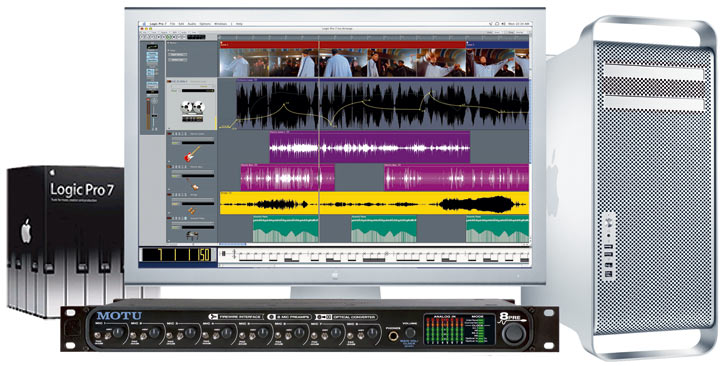Click the violins strings track icon
726x366 pixels.
click(x=193, y=211)
